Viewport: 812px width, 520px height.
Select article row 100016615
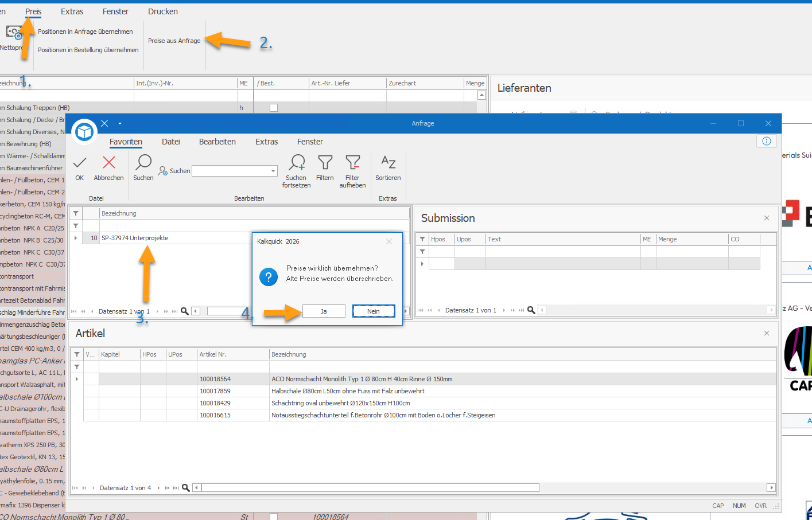pos(430,415)
